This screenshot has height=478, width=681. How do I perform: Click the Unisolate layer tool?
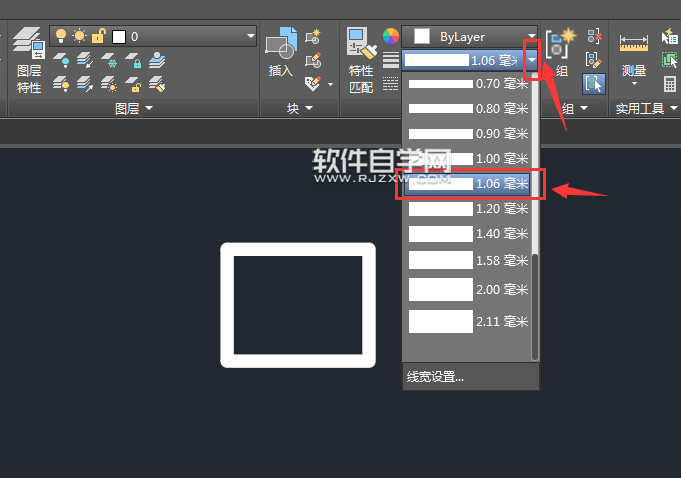tap(85, 84)
